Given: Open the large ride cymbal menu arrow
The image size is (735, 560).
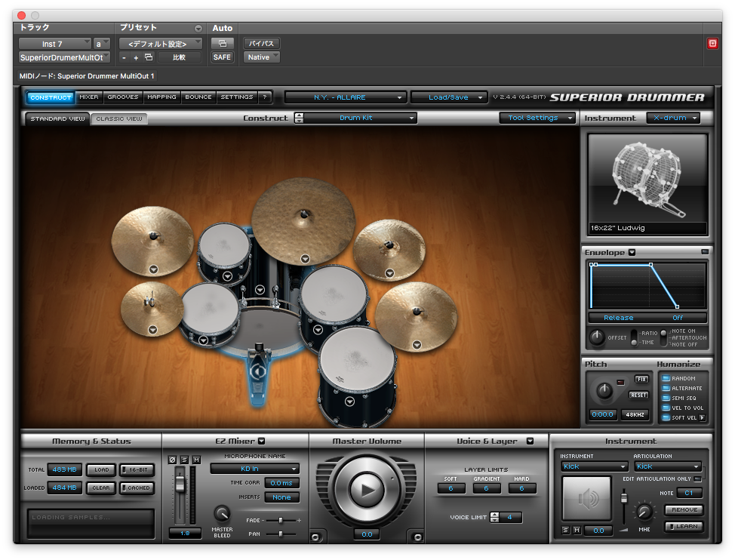Looking at the screenshot, I should coord(305,259).
